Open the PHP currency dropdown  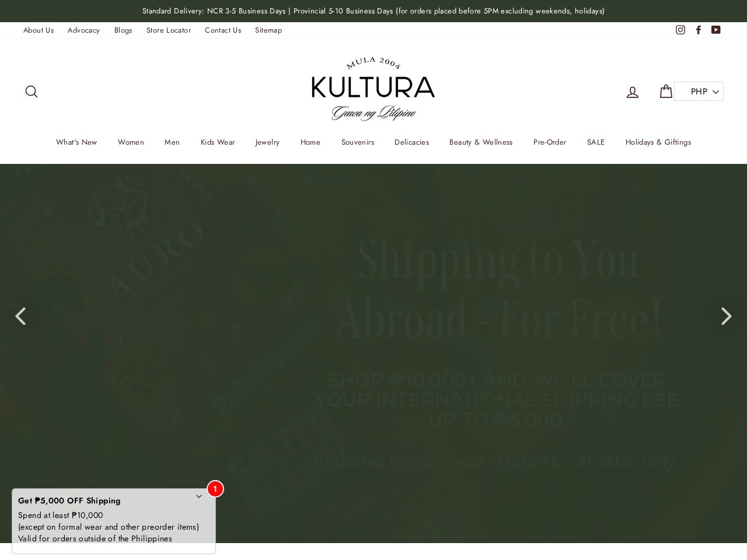coord(699,92)
